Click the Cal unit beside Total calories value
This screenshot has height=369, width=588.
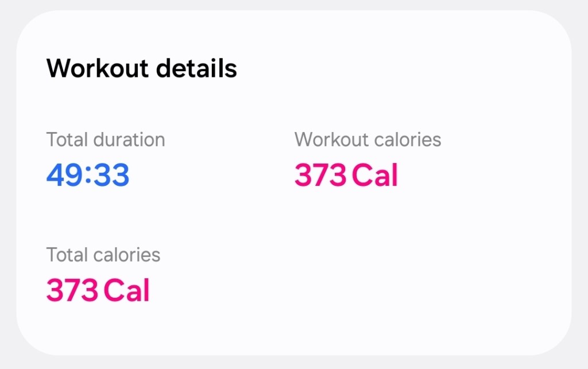[126, 290]
